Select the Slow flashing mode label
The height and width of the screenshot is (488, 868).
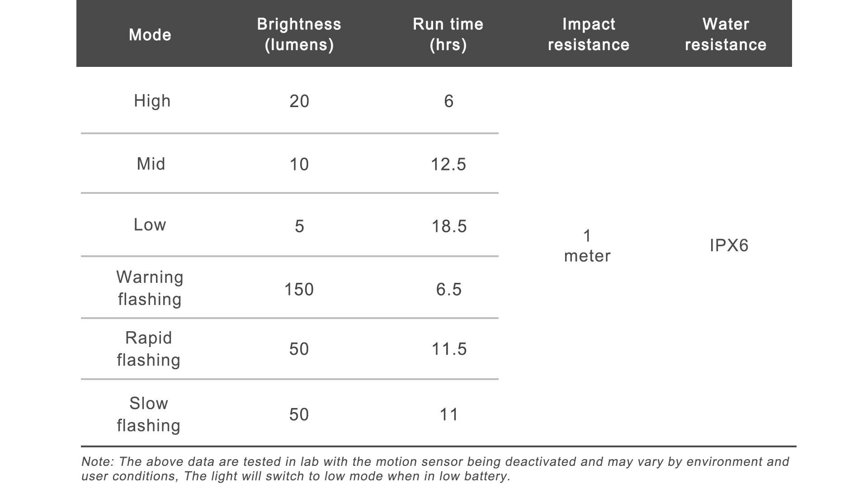point(149,414)
